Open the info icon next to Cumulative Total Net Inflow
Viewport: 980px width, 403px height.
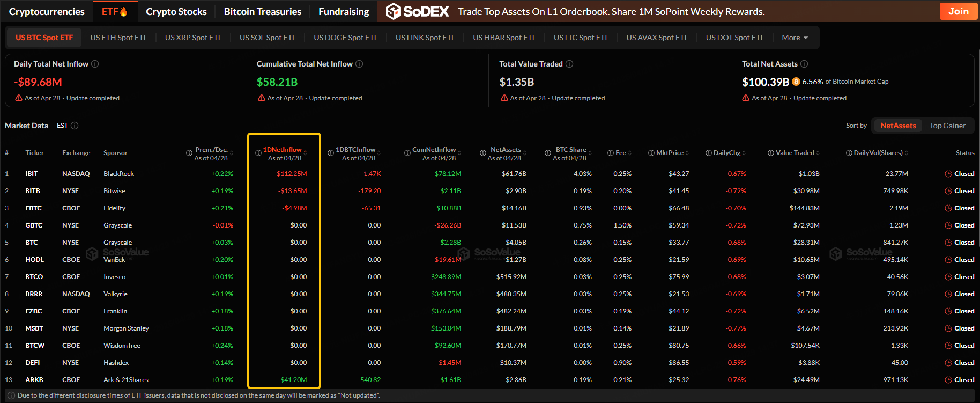(x=359, y=64)
